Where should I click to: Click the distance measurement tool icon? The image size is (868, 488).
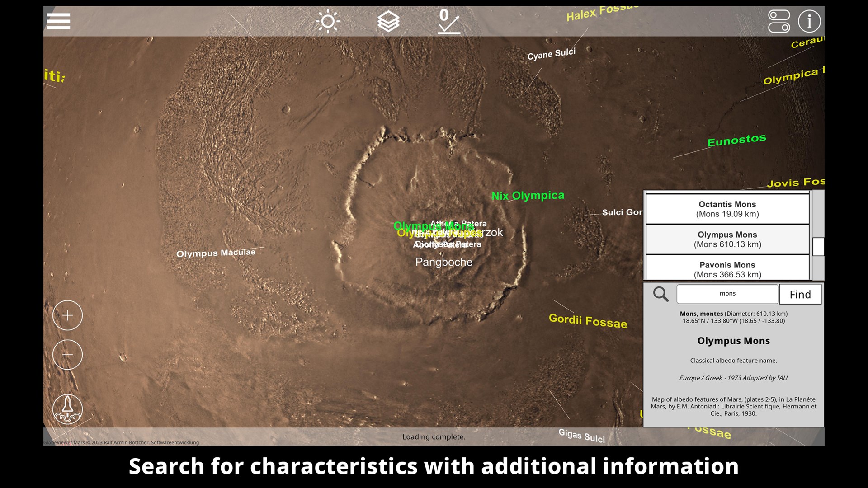449,21
